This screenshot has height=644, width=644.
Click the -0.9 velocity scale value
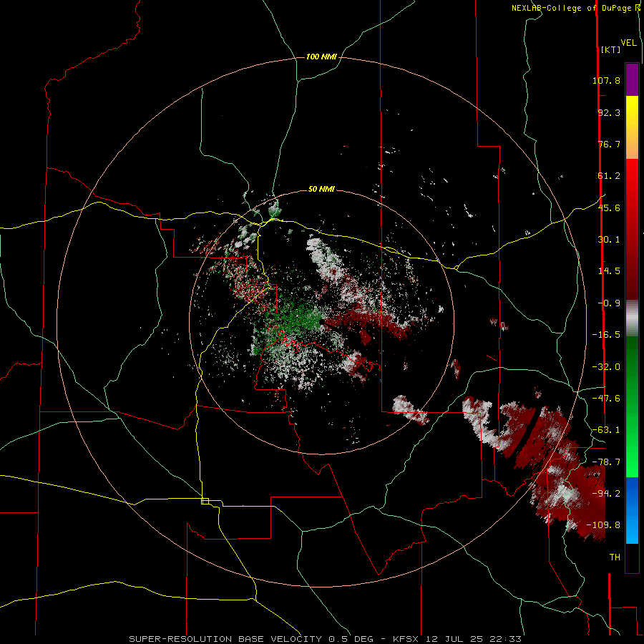tap(609, 303)
